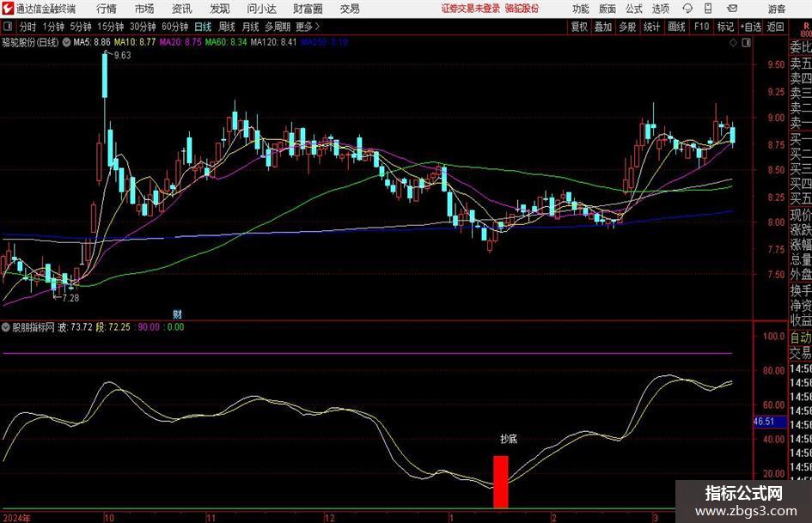Open the headset customer service icon

coord(687,9)
